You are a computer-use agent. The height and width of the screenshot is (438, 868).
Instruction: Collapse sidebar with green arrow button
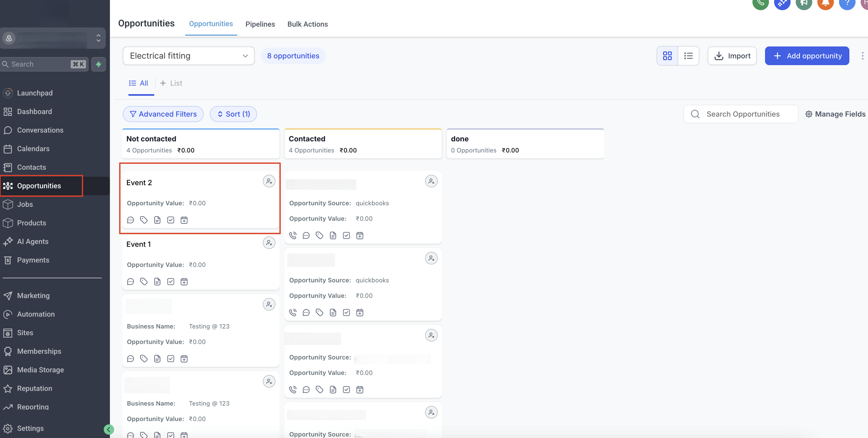pos(109,429)
